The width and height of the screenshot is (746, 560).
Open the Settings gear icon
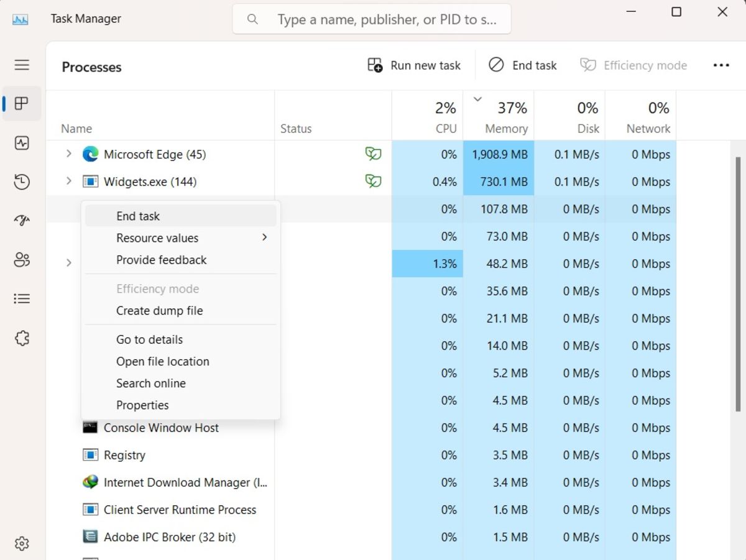click(x=22, y=543)
